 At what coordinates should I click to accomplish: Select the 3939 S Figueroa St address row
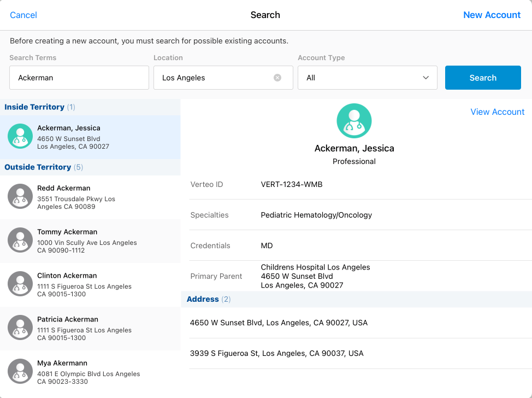click(356, 353)
